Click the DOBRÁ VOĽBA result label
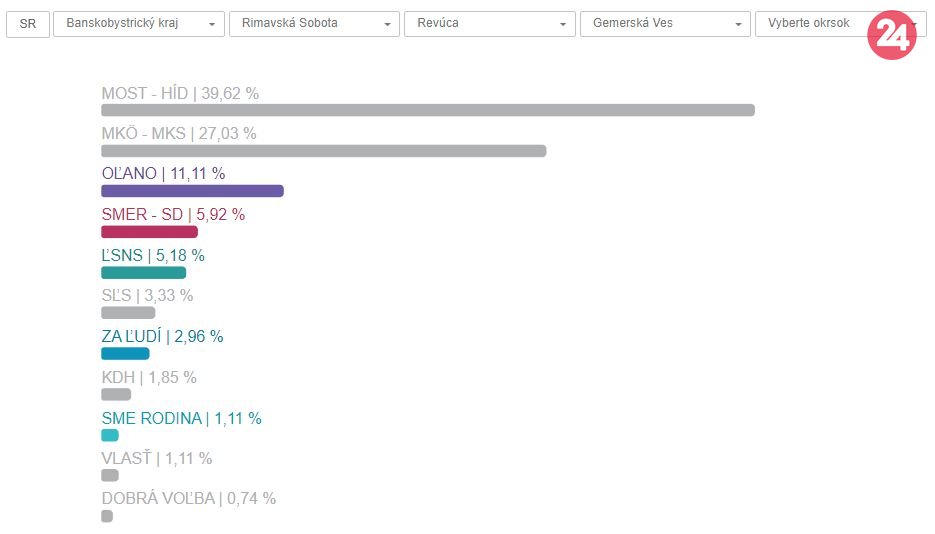Screen dimensions: 935x534 tap(188, 498)
